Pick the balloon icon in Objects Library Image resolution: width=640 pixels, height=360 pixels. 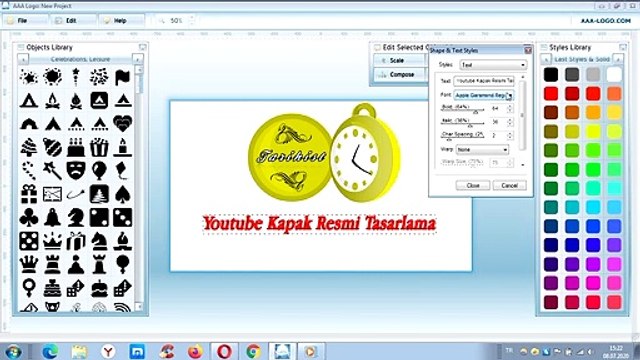(99, 171)
